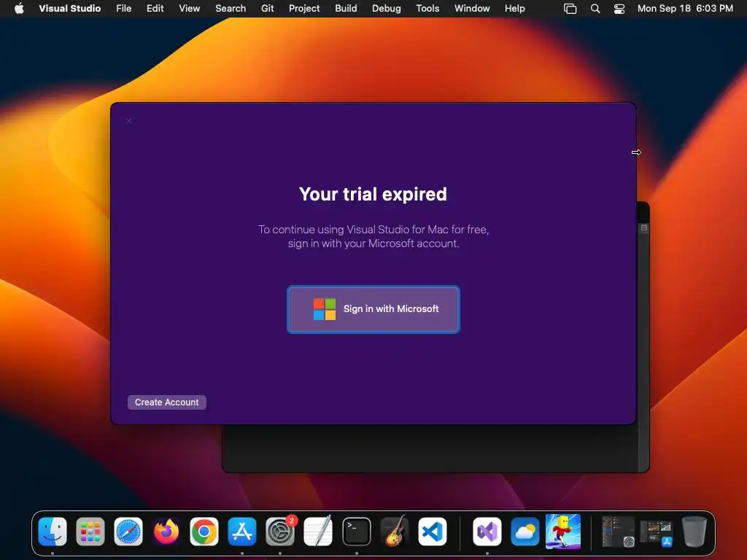747x560 pixels.
Task: Launch GarageBand guitar icon in dock
Action: pos(395,532)
